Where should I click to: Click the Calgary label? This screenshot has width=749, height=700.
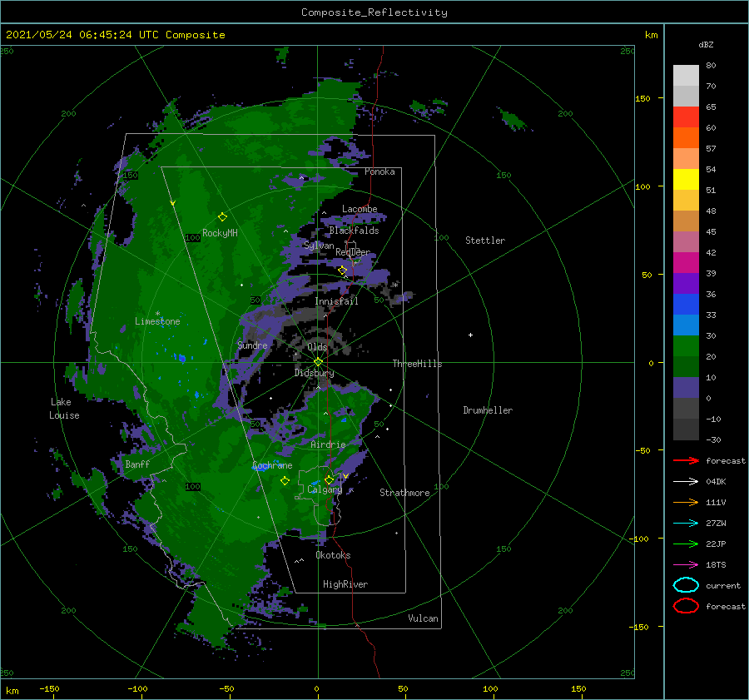pyautogui.click(x=325, y=489)
